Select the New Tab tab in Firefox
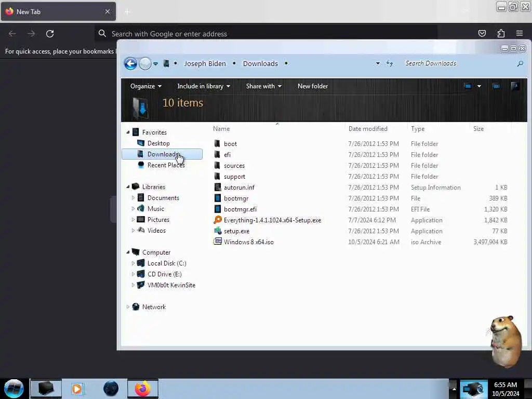The width and height of the screenshot is (532, 399). (x=58, y=11)
